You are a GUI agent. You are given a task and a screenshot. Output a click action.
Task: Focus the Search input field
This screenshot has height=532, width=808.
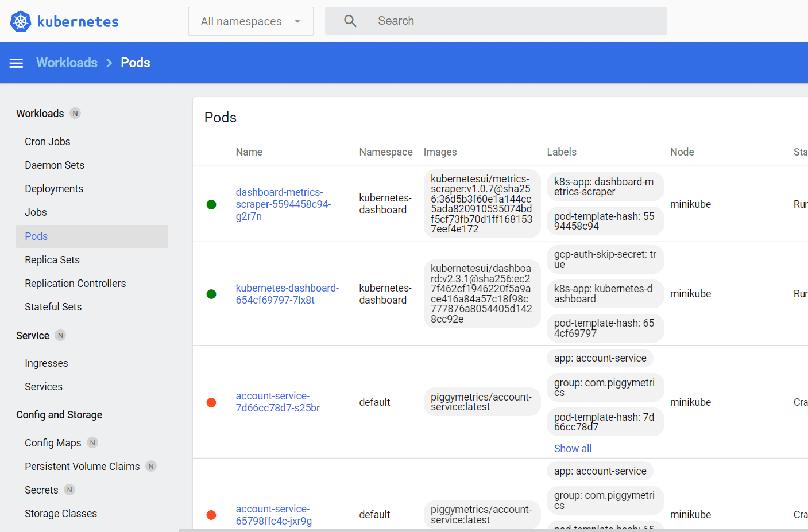pos(496,21)
